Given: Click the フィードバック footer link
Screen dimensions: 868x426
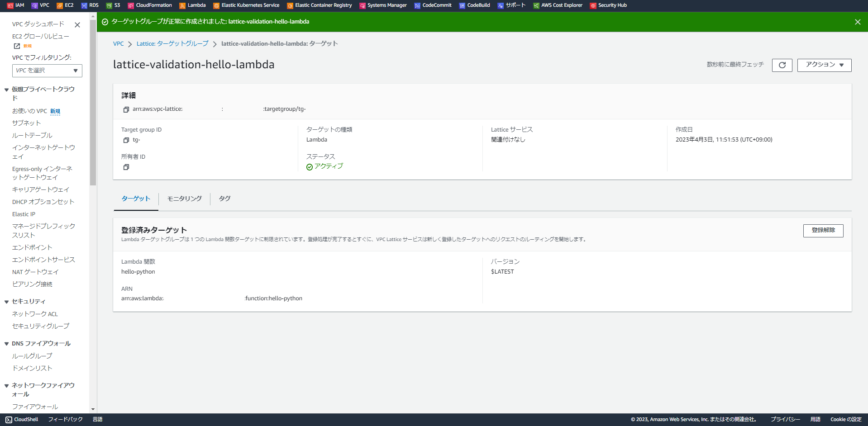Looking at the screenshot, I should (x=66, y=420).
